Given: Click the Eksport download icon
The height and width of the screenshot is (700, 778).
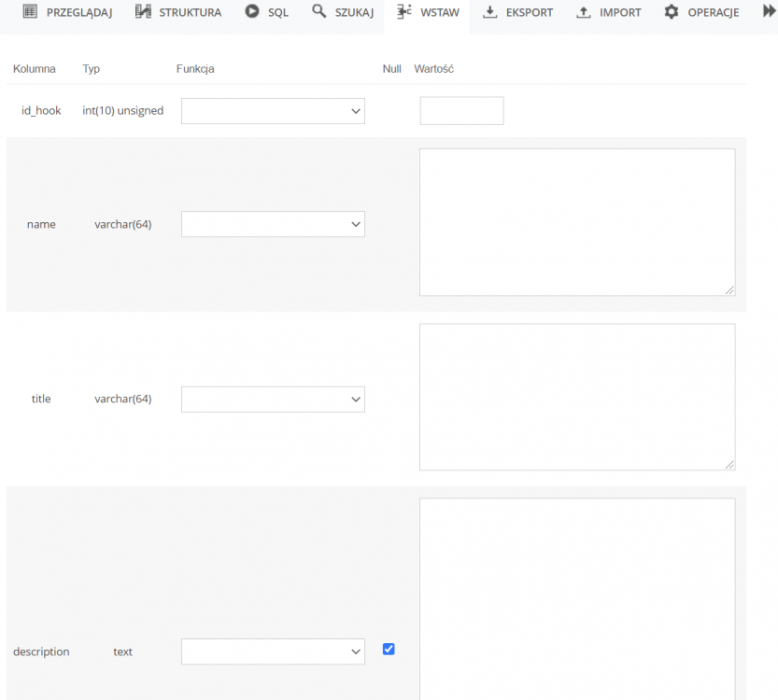Looking at the screenshot, I should click(x=489, y=12).
